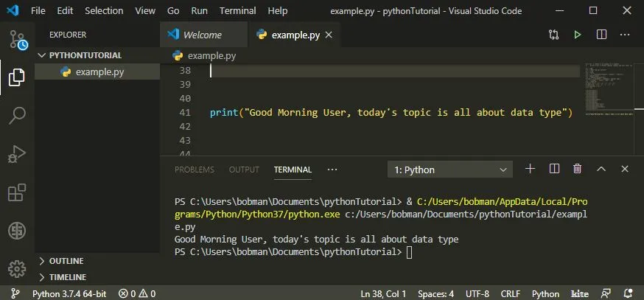Open the Selection menu
644x300 pixels.
point(104,10)
